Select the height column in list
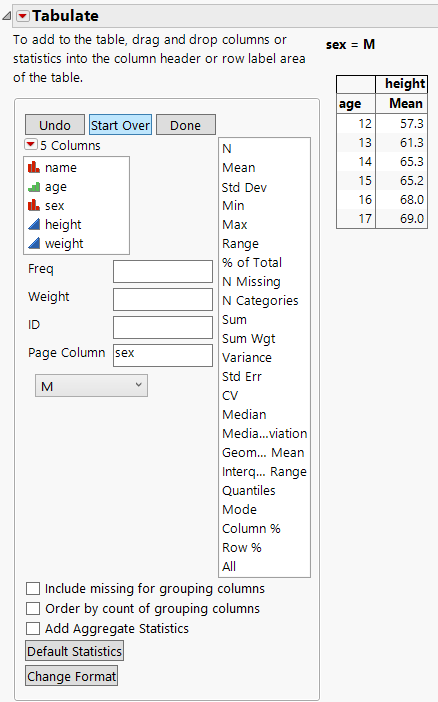This screenshot has width=438, height=702. [63, 224]
